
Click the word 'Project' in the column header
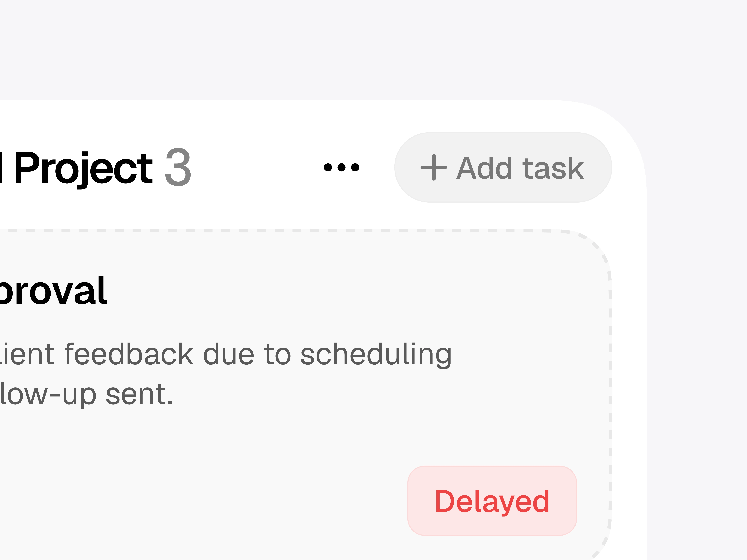pos(83,168)
